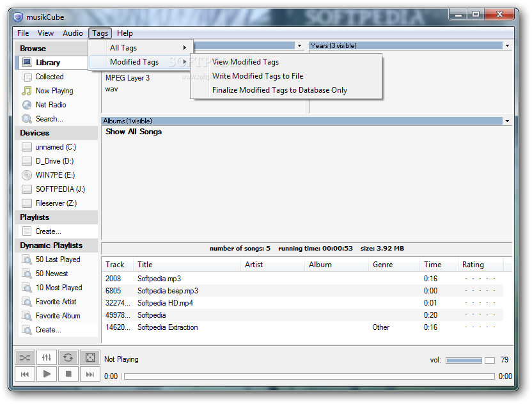Select the unnamed (C:) drive icon
532x404 pixels.
click(x=26, y=147)
